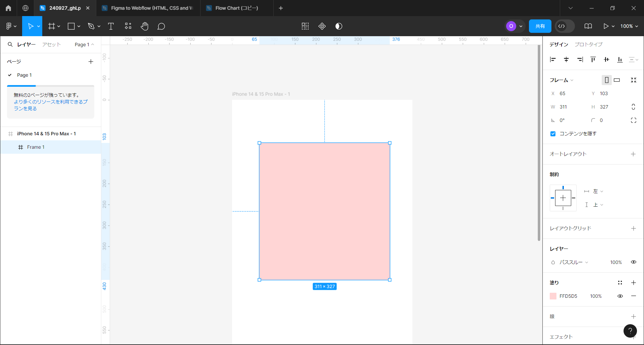Image resolution: width=644 pixels, height=345 pixels.
Task: Switch frame to landscape orientation
Action: pos(617,80)
